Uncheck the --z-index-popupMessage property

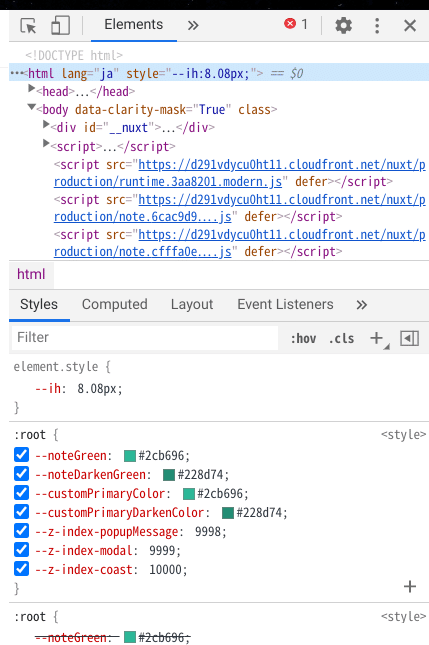pos(21,531)
